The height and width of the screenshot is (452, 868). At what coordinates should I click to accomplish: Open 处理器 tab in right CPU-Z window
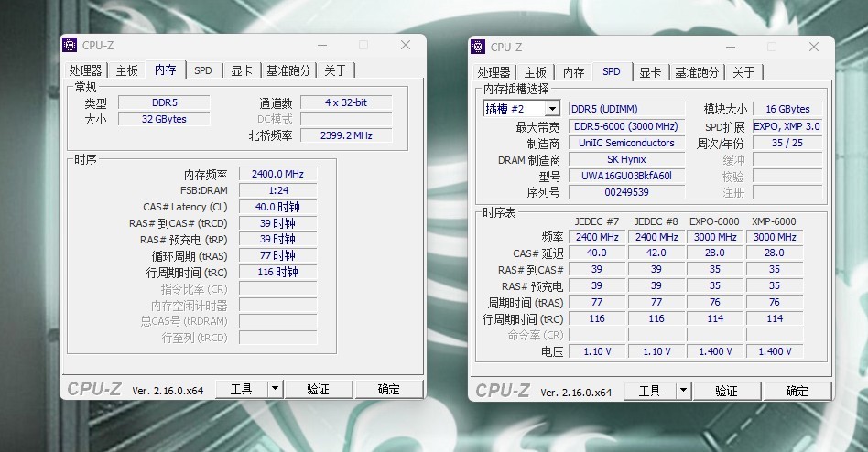(494, 72)
